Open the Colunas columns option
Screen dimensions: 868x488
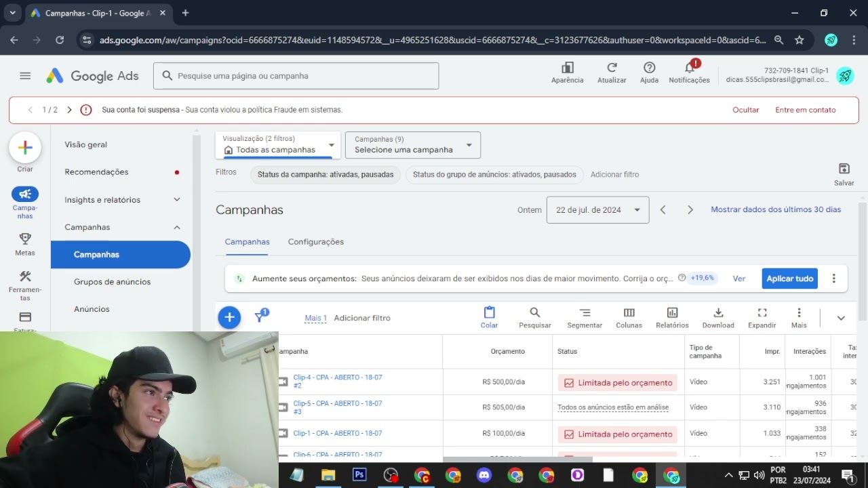[629, 317]
